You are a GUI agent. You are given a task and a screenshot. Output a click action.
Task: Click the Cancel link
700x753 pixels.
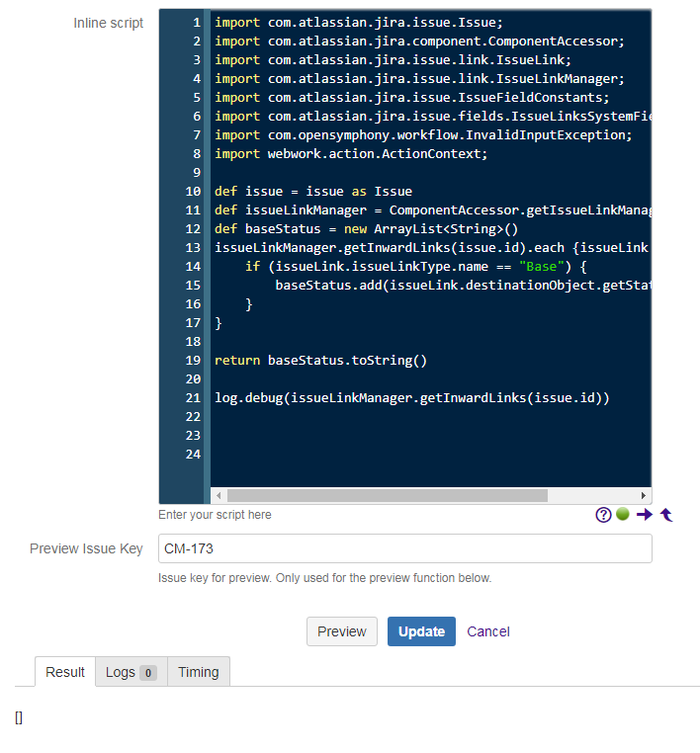[488, 631]
